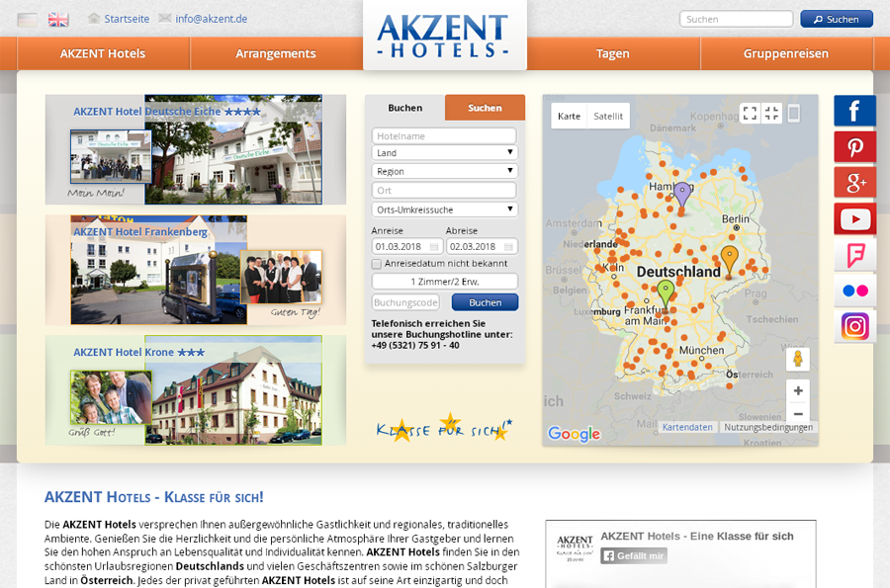
Task: Zoom in the map with plus
Action: click(x=797, y=390)
